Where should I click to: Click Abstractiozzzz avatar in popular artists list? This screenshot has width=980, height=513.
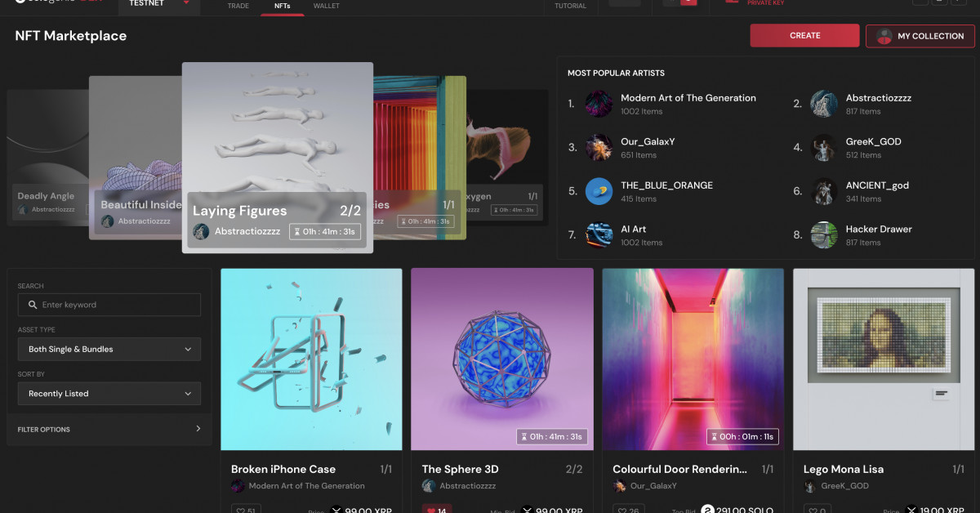click(824, 104)
